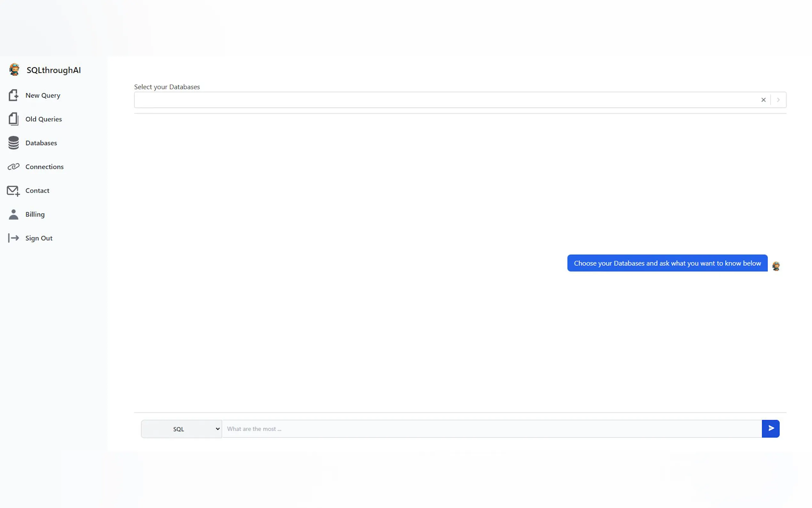Open the Old Queries menu item
Screen dimensions: 812x508
44,119
